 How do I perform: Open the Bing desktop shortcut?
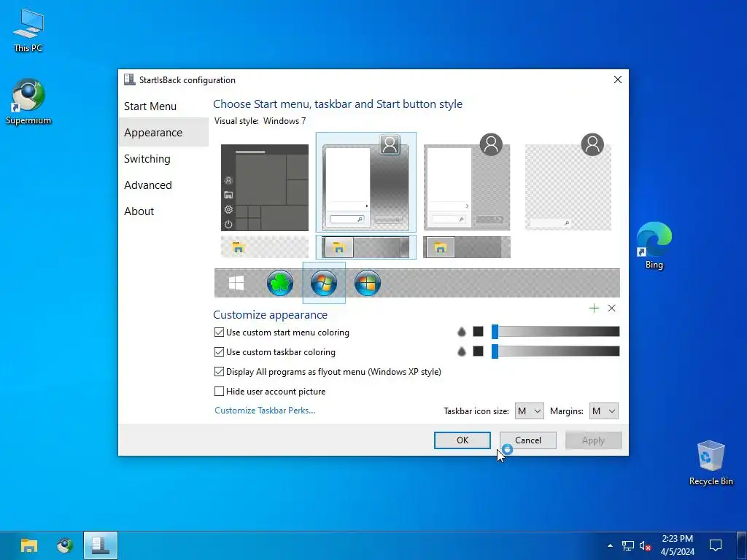(x=654, y=246)
